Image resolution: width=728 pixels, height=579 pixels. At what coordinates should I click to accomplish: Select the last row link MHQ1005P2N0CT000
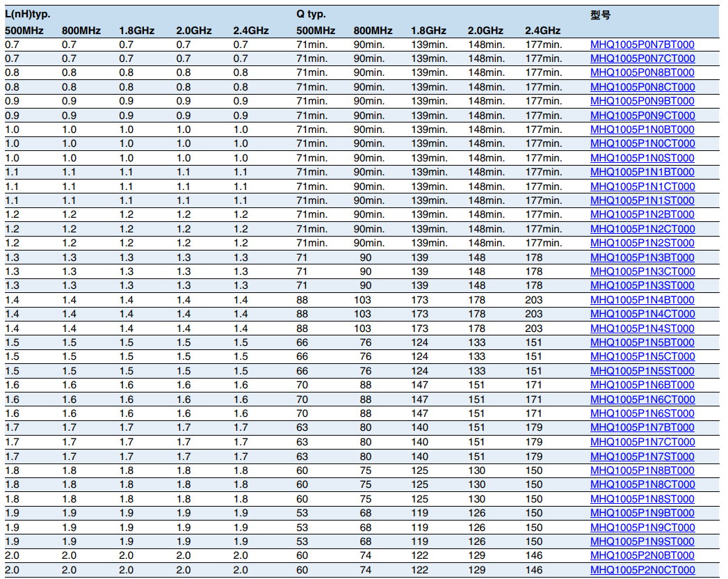(642, 570)
